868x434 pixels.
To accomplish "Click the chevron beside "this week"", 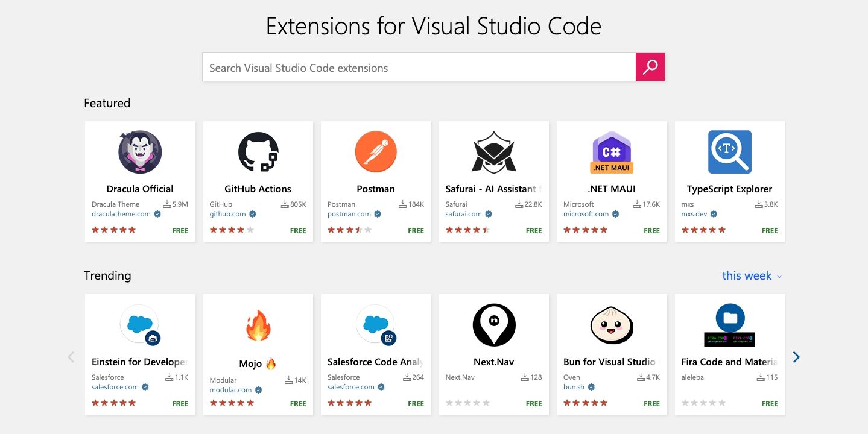I will [778, 277].
